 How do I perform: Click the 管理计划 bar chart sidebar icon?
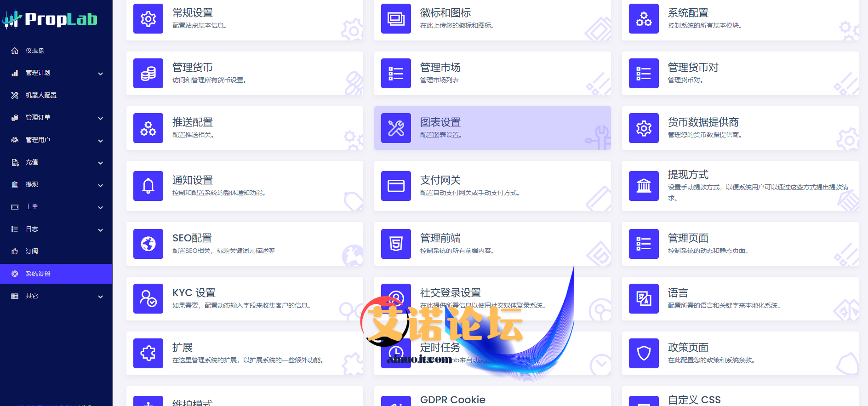(x=15, y=73)
